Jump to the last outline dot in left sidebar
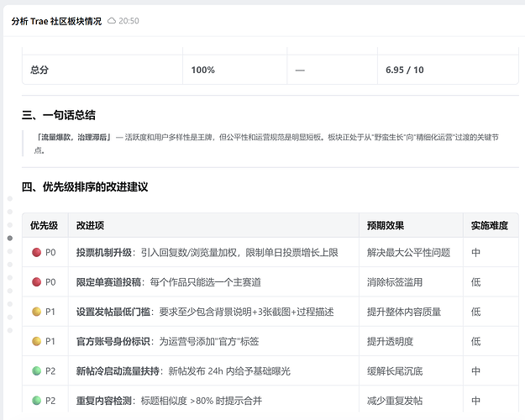 [10, 330]
